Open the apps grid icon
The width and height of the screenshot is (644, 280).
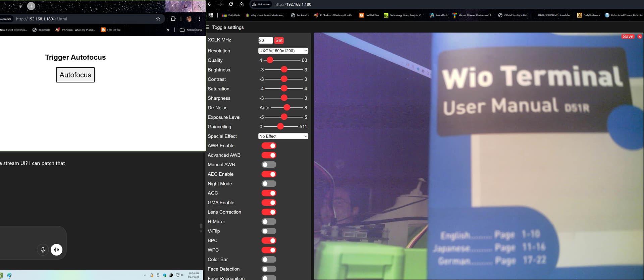click(211, 15)
